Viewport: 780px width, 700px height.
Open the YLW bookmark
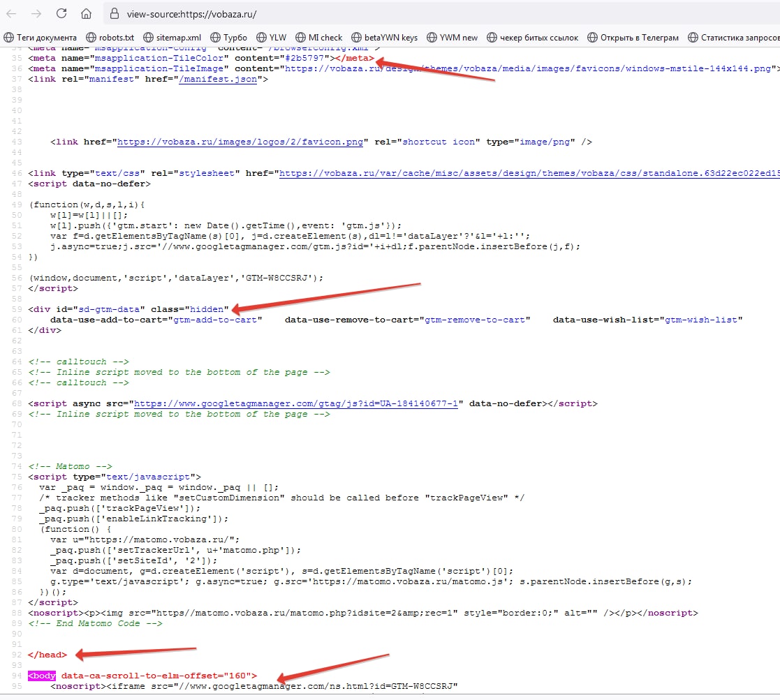(x=271, y=38)
